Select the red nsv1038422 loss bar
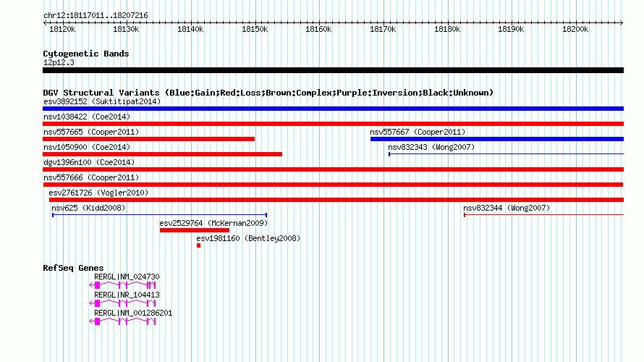Image resolution: width=644 pixels, height=362 pixels. click(x=333, y=124)
